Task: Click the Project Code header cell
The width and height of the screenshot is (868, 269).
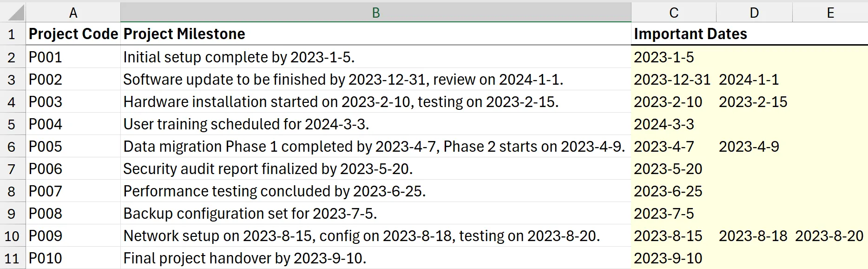Action: pos(73,34)
